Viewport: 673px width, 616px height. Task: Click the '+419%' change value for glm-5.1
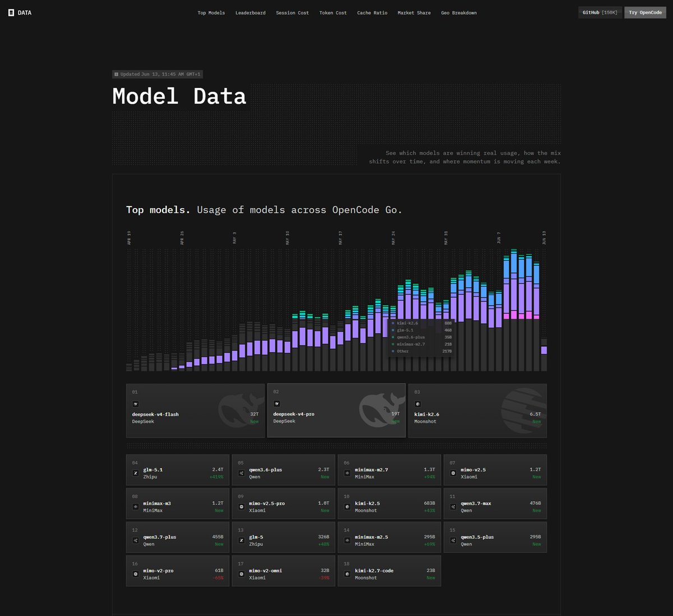point(216,477)
